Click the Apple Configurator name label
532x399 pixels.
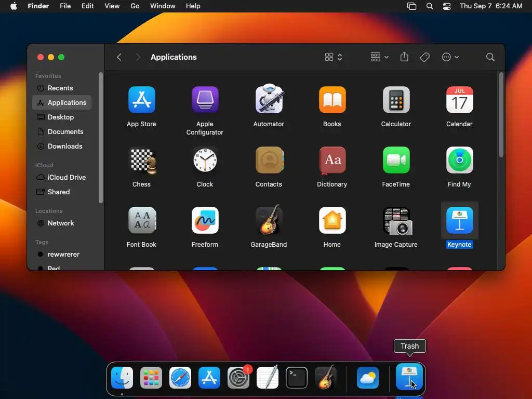coord(205,128)
